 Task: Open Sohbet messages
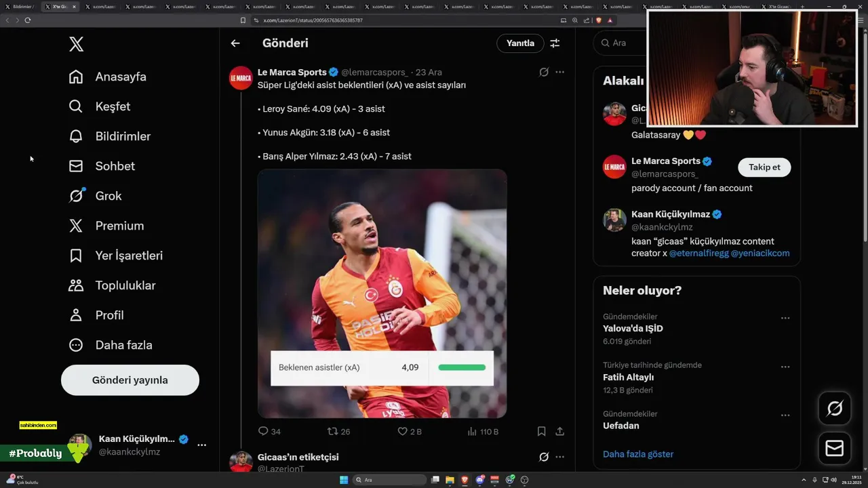tap(102, 166)
